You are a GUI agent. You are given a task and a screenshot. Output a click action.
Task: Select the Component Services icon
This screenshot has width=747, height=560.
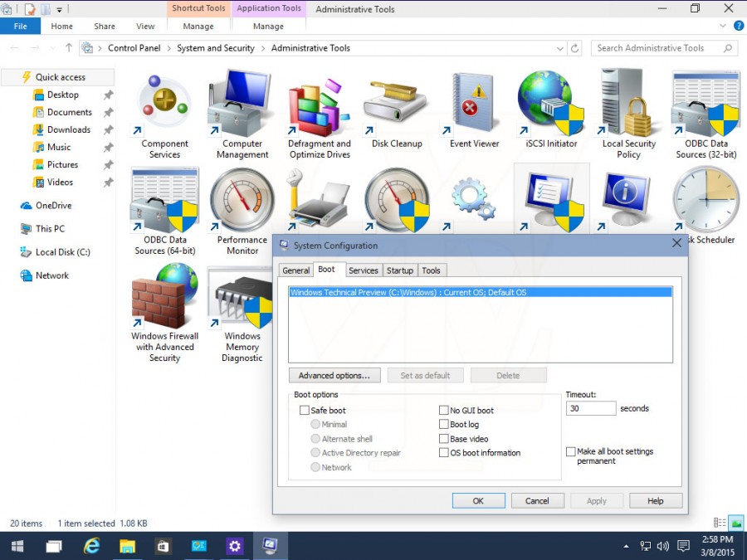(164, 102)
